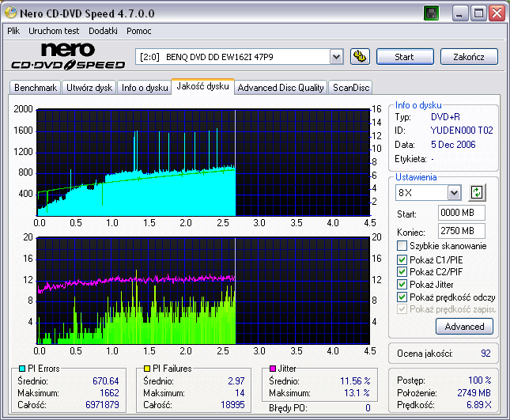Open the drive selection dropdown
The width and height of the screenshot is (510, 420).
coord(336,57)
